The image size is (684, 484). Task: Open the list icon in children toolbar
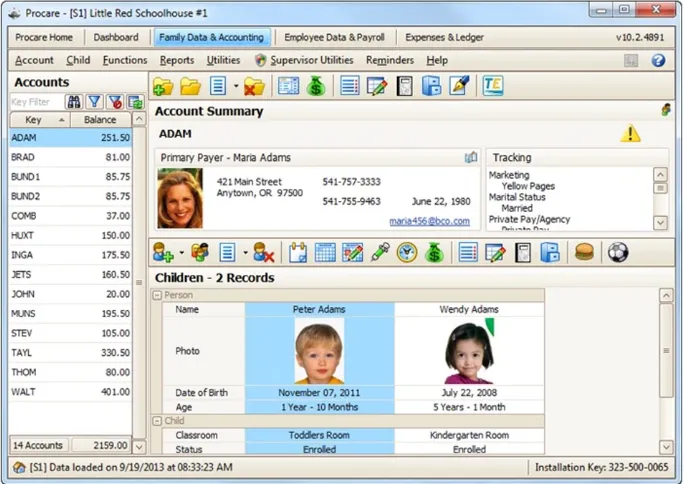click(468, 252)
